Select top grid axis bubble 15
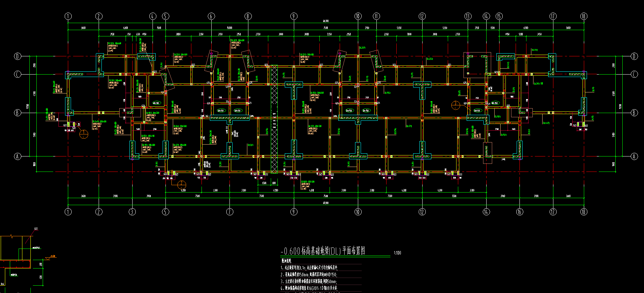This screenshot has height=293, width=644. (x=499, y=16)
